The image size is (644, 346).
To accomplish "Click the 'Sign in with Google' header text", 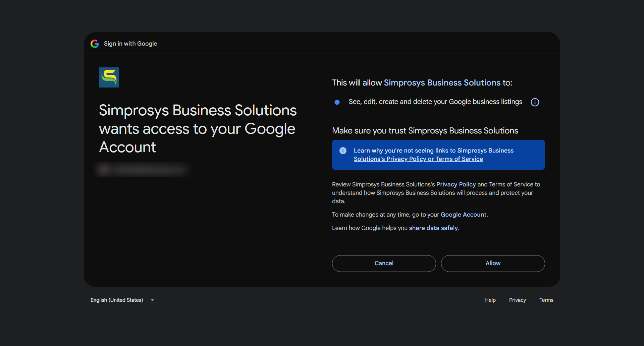I will (130, 44).
